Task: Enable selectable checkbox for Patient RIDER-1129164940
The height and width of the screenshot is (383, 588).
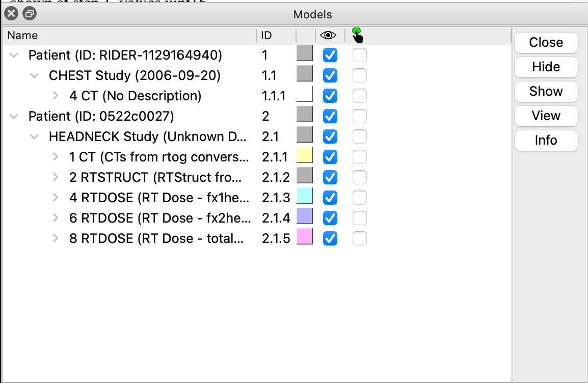Action: pos(360,55)
